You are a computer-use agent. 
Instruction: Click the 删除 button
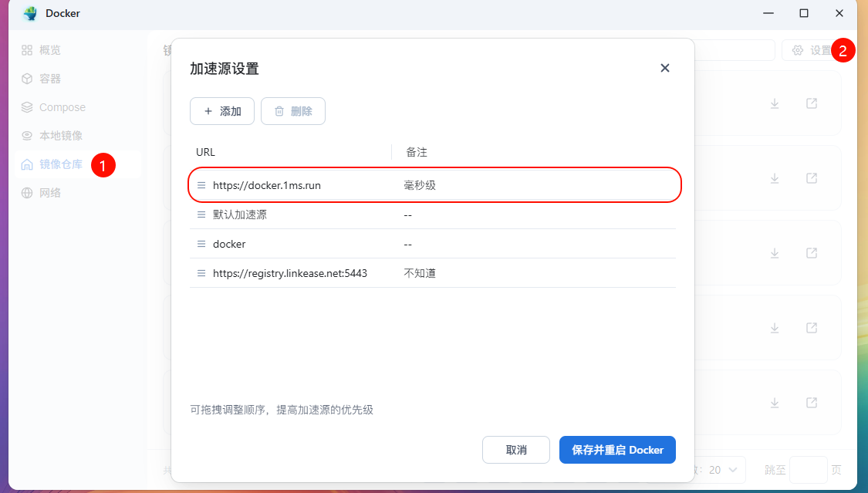coord(293,111)
